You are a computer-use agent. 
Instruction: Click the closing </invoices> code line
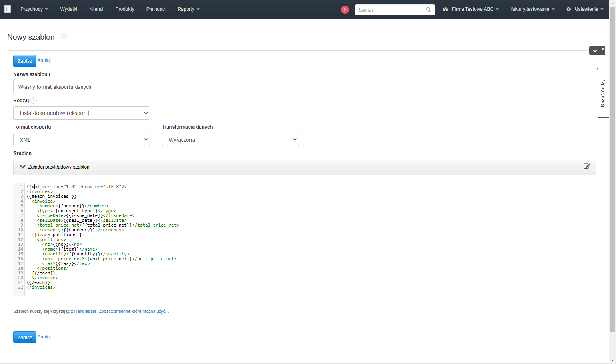[41, 287]
